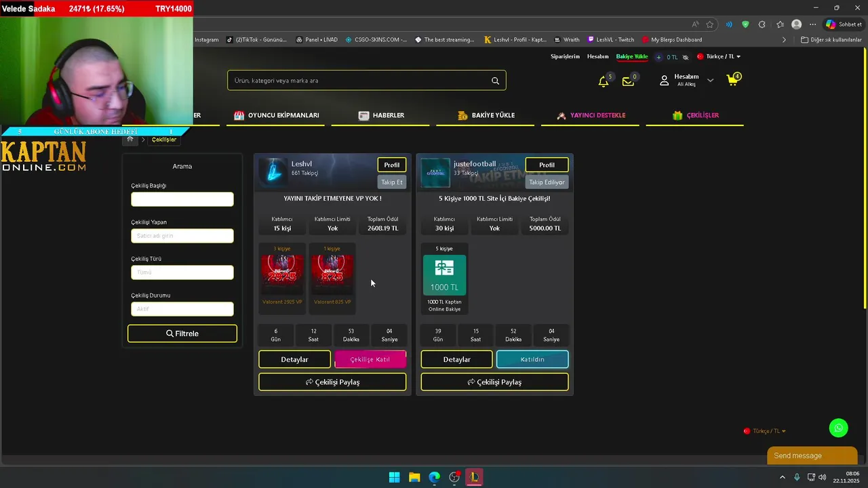Open the Türkçe / TL language dropdown in the header

point(719,57)
